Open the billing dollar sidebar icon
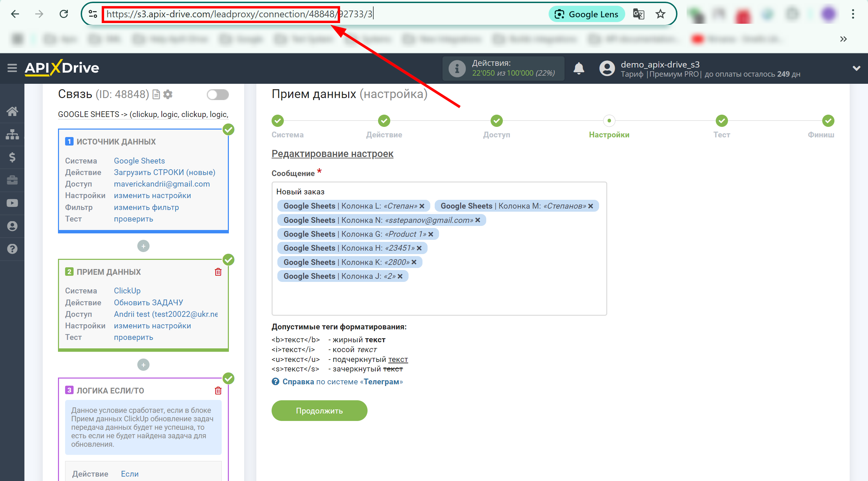Screen dimensions: 868x481 click(x=12, y=157)
